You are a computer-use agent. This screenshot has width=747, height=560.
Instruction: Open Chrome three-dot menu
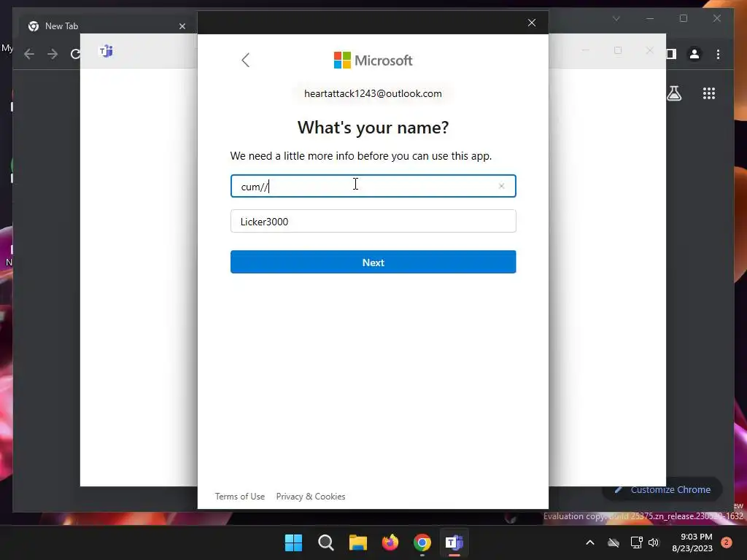718,54
